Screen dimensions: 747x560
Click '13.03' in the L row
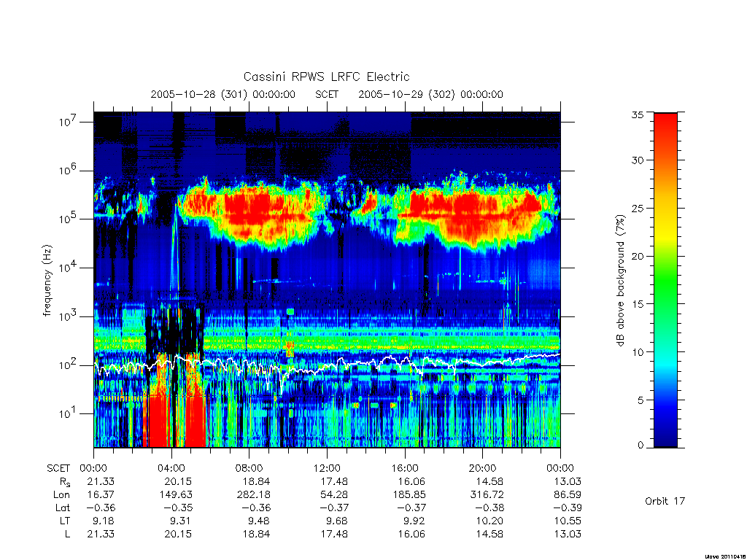coord(568,534)
